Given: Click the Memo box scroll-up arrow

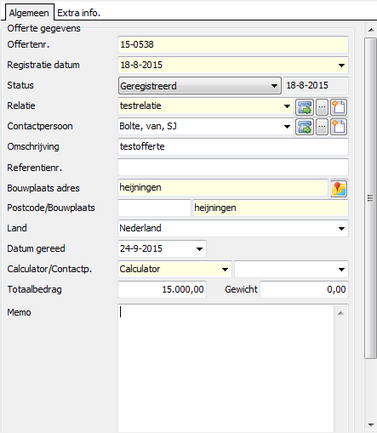Looking at the screenshot, I should tap(341, 313).
